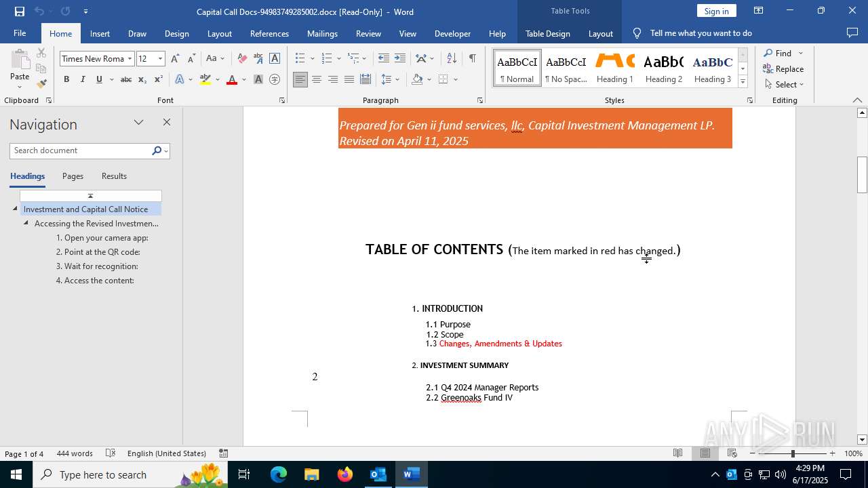Screen dimensions: 868x488
Task: Click the Text Effects icon
Action: (180, 79)
